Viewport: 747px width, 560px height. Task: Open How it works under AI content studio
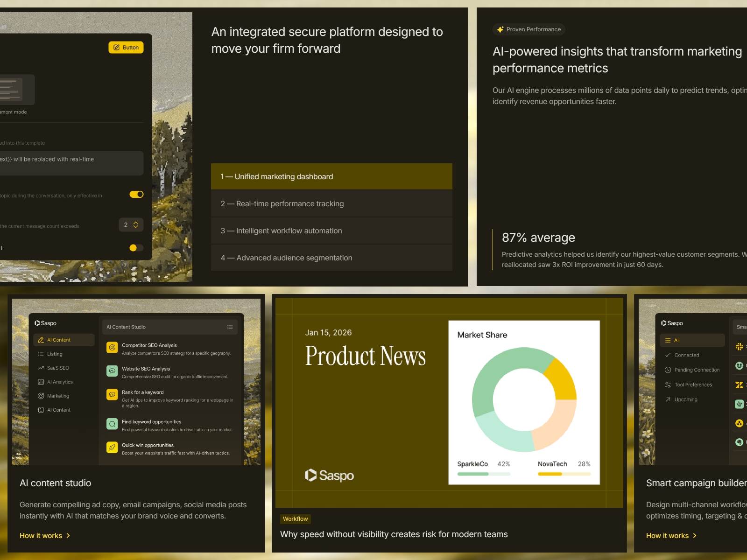coord(45,535)
